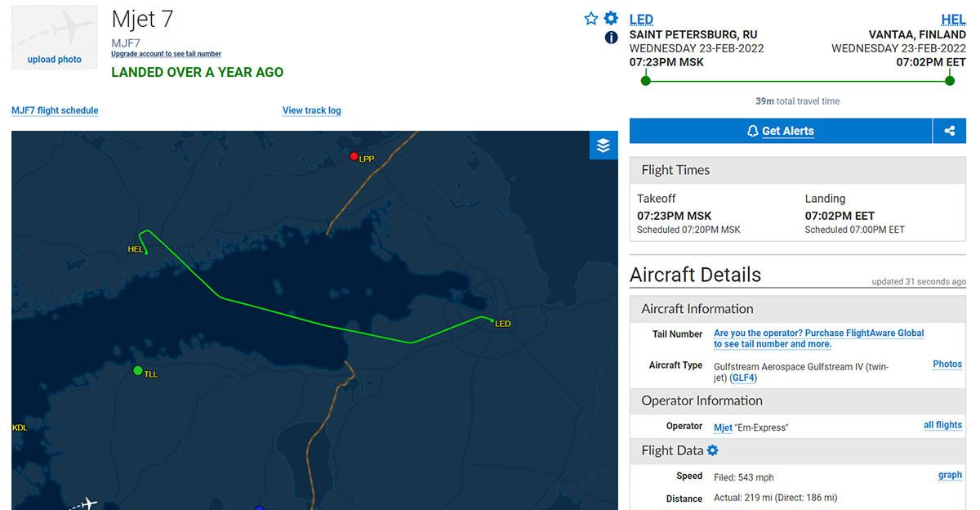Screen dimensions: 980x510
Task: Click the Get Alerts button
Action: click(x=780, y=131)
